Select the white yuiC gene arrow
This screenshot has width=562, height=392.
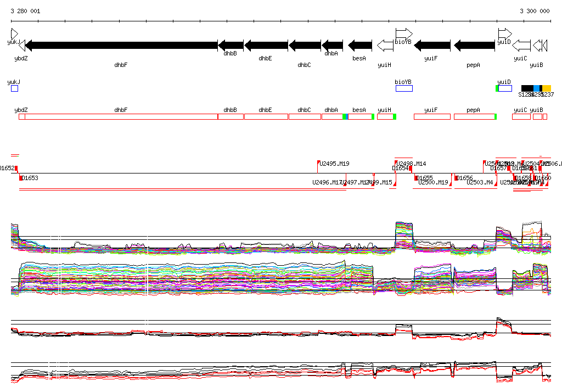521,46
